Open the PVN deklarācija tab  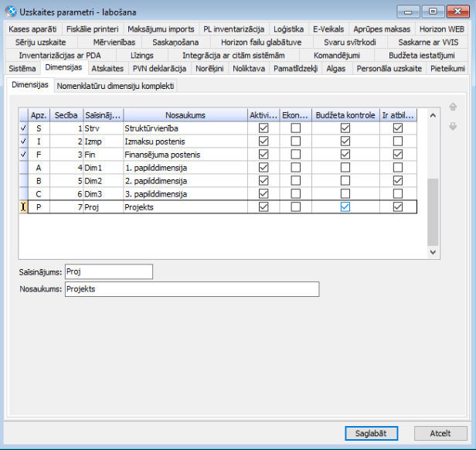tap(159, 68)
